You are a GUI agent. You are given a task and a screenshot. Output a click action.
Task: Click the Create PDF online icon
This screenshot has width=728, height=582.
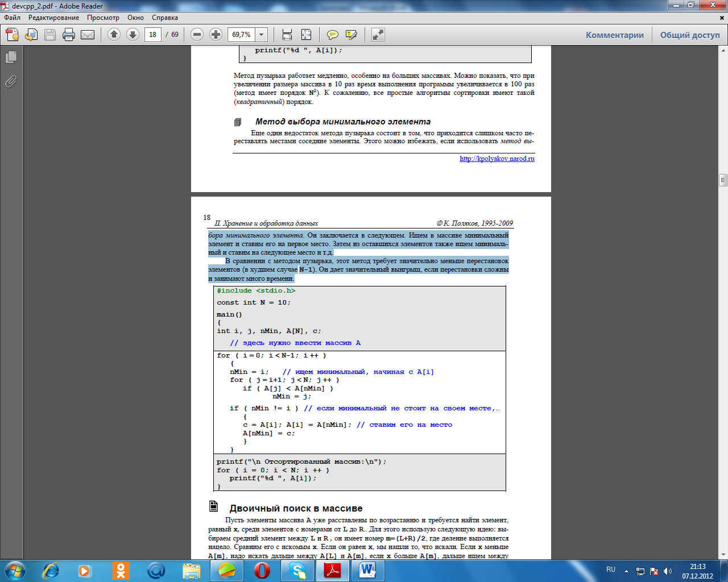click(13, 35)
